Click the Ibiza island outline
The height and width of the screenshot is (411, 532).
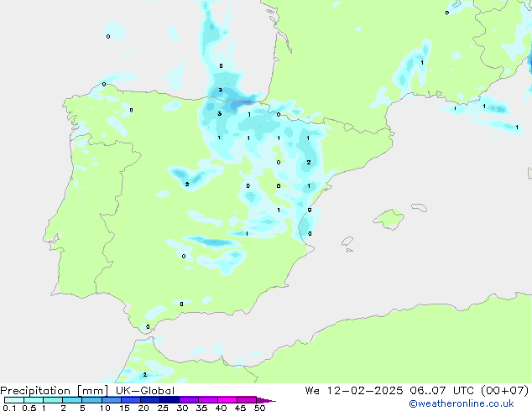pos(347,242)
